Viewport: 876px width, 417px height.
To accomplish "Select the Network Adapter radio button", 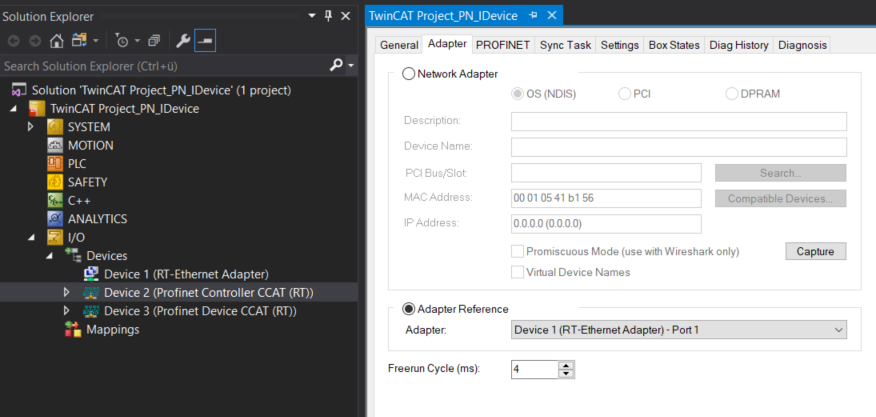I will coord(408,74).
